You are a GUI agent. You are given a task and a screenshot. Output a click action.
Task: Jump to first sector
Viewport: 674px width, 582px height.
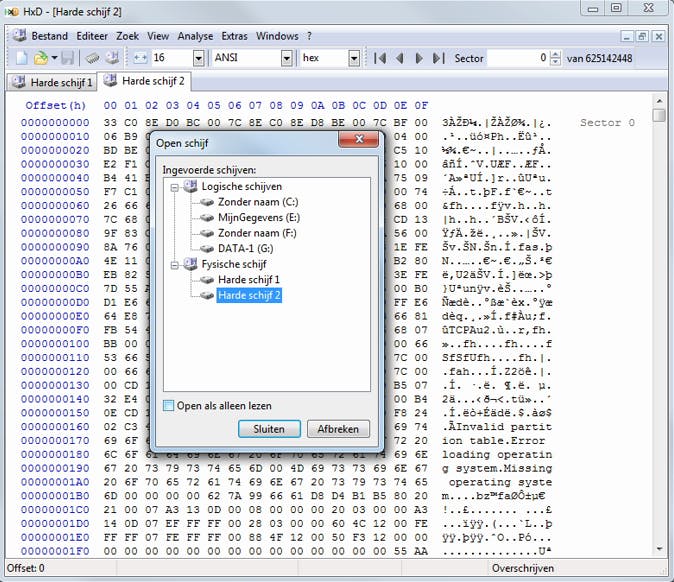(380, 58)
